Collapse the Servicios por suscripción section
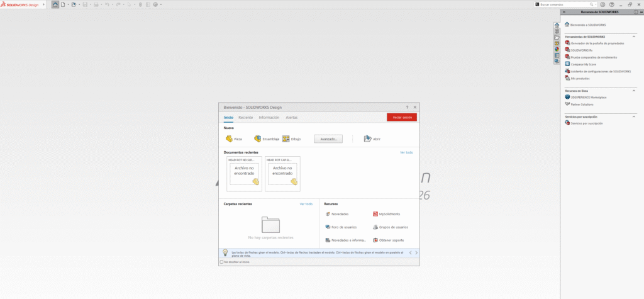Viewport: 644px width, 299px height. tap(634, 116)
